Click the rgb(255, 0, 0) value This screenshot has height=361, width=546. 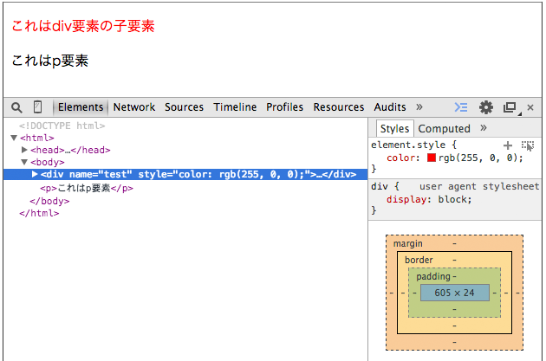478,158
